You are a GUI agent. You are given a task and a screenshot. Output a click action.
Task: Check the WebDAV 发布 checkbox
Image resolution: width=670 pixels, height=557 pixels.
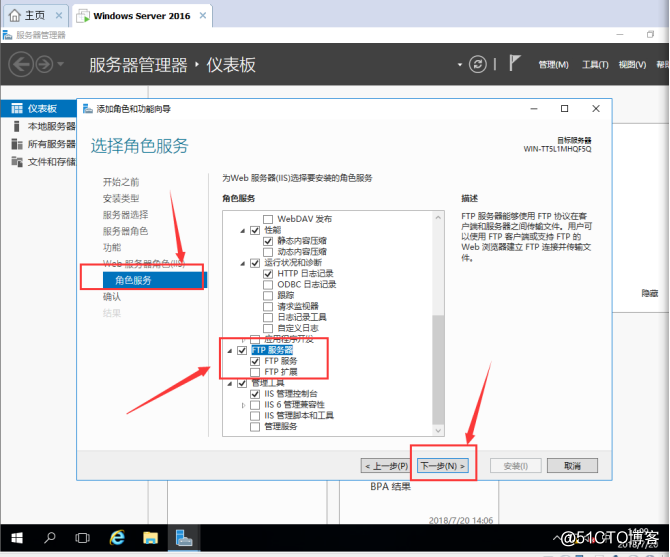pyautogui.click(x=268, y=219)
